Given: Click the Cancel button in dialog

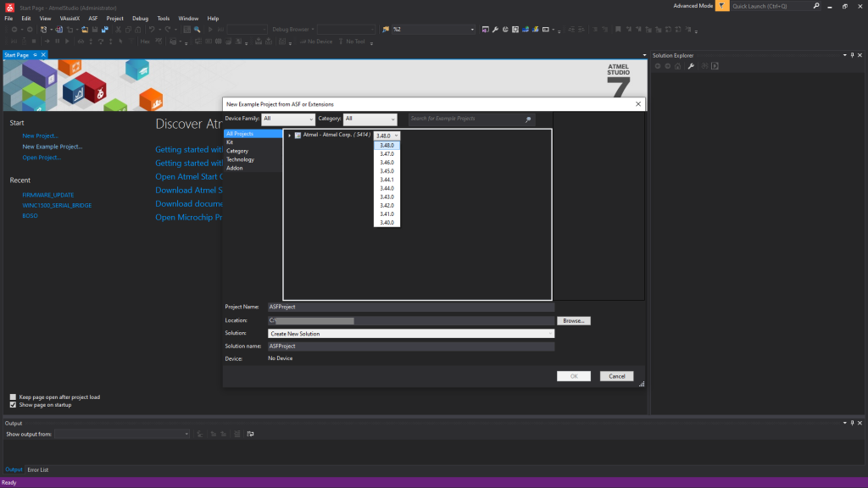Looking at the screenshot, I should (x=617, y=376).
